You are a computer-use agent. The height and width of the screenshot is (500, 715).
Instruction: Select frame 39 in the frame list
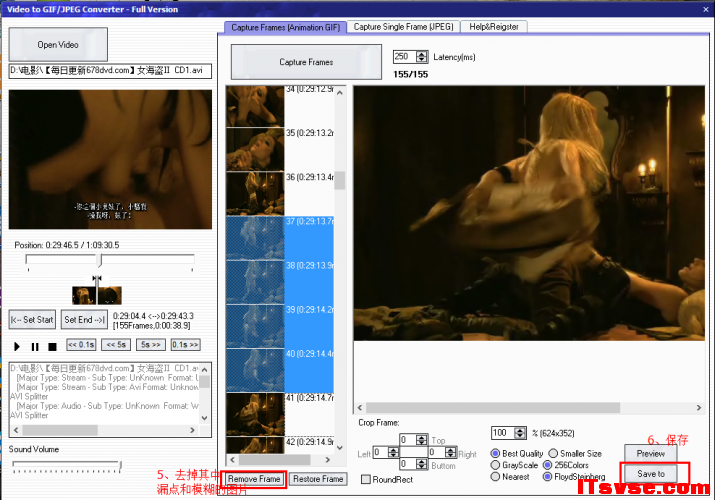tap(280, 326)
